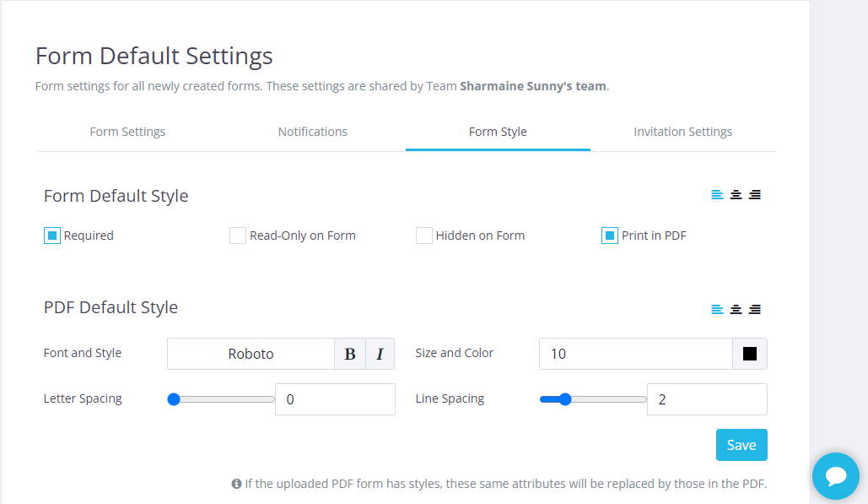Open the chat support bubble

click(x=835, y=476)
